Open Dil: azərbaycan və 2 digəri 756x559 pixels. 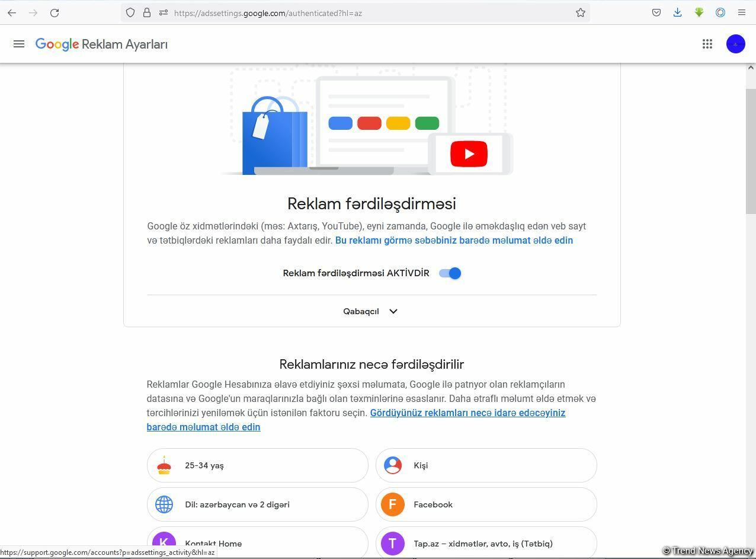pyautogui.click(x=258, y=504)
